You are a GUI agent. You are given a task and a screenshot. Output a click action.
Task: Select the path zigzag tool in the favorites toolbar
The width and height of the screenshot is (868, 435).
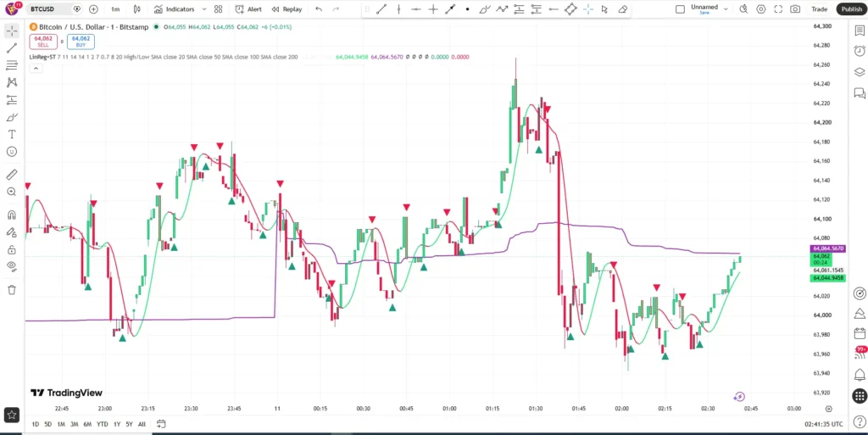(x=502, y=8)
